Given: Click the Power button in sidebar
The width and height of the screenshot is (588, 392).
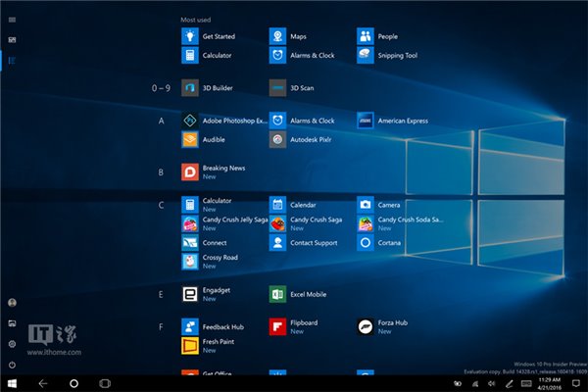Looking at the screenshot, I should pyautogui.click(x=12, y=364).
